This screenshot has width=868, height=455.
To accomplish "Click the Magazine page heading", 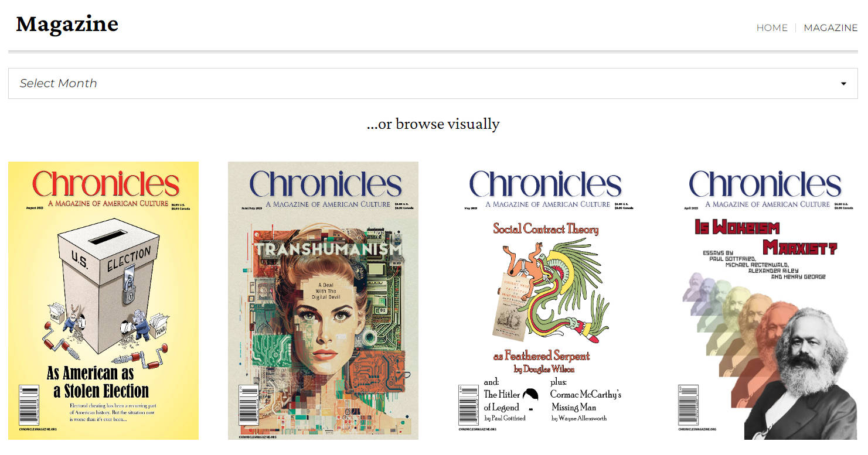I will 67,25.
